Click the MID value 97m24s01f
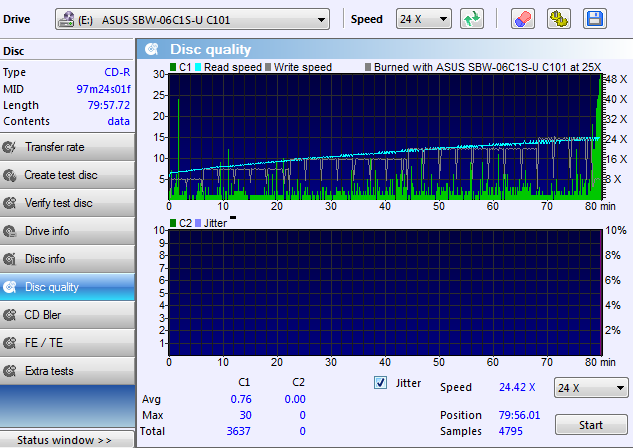Screen dimensions: 633x448 coord(103,89)
